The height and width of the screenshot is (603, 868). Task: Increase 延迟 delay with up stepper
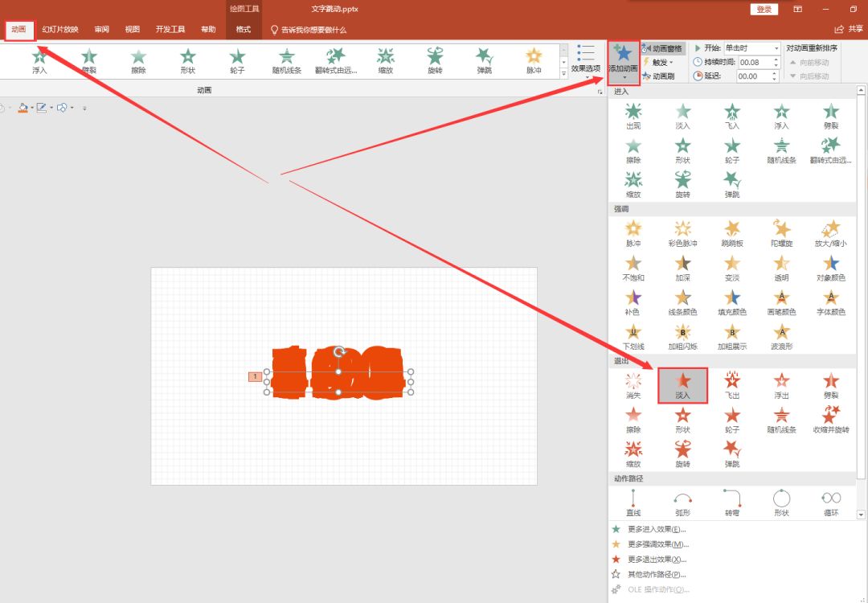click(x=776, y=73)
